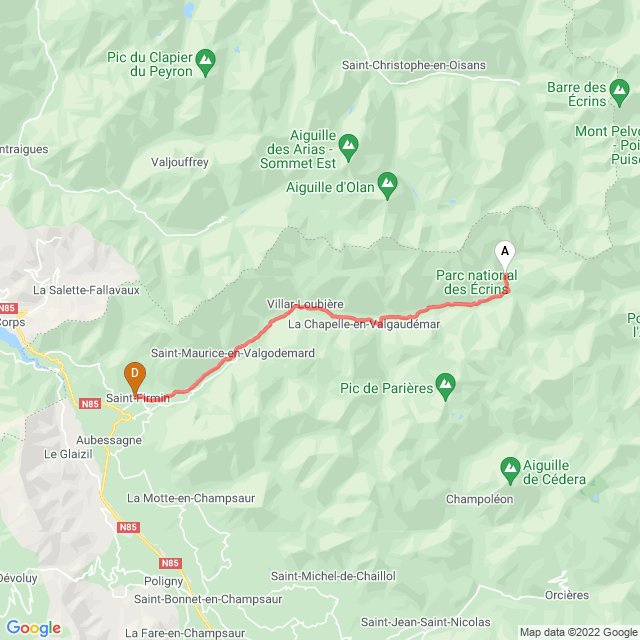
Task: Click the Parc national des Écrins label
Action: tap(476, 282)
